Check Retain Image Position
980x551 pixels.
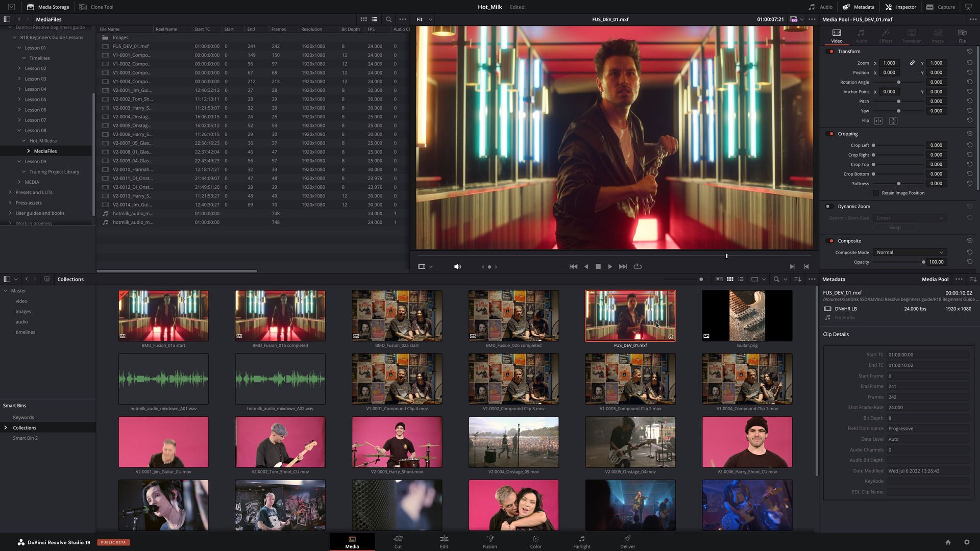click(x=876, y=192)
